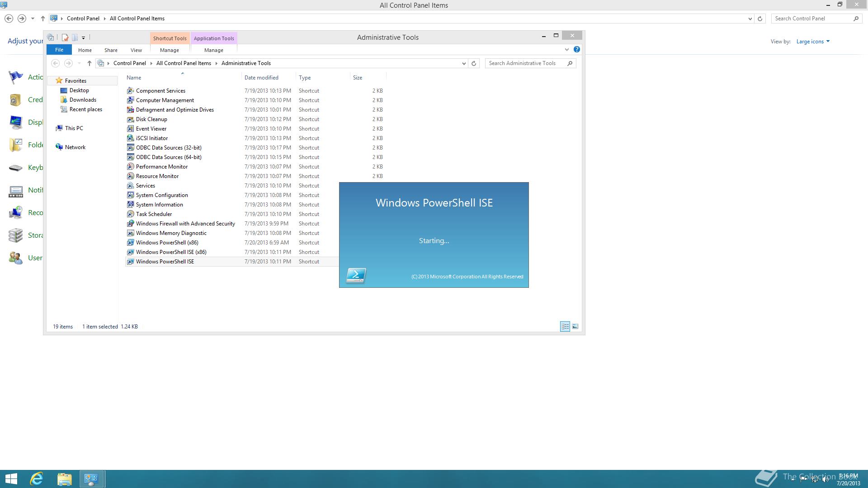The width and height of the screenshot is (868, 488).
Task: Open the File menu in Administrative Tools
Action: pos(59,50)
